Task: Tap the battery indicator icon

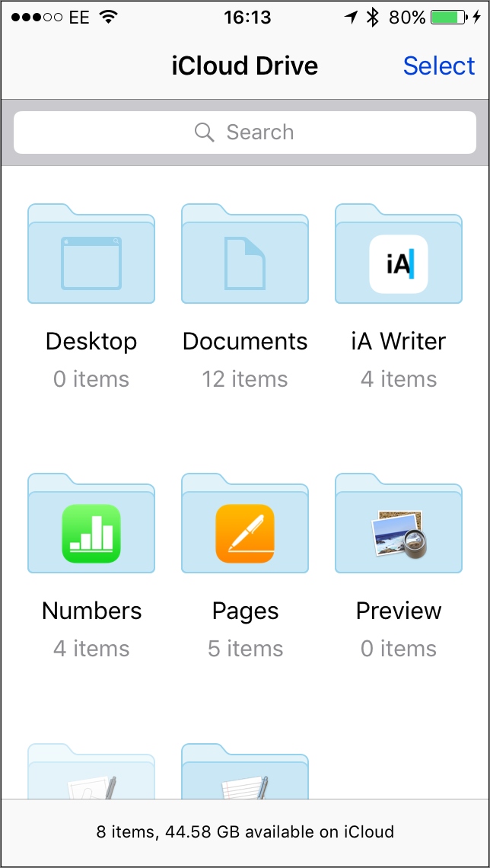Action: [449, 18]
